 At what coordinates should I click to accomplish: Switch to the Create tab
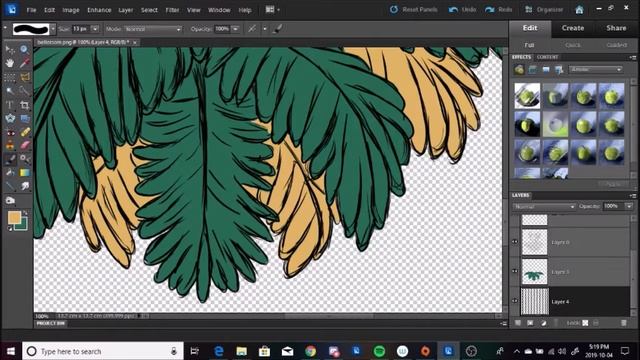point(573,28)
